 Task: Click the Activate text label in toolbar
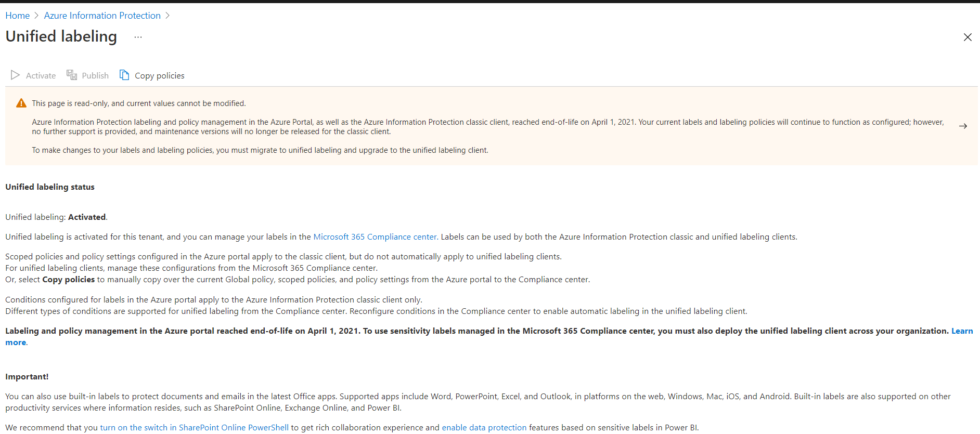click(41, 76)
